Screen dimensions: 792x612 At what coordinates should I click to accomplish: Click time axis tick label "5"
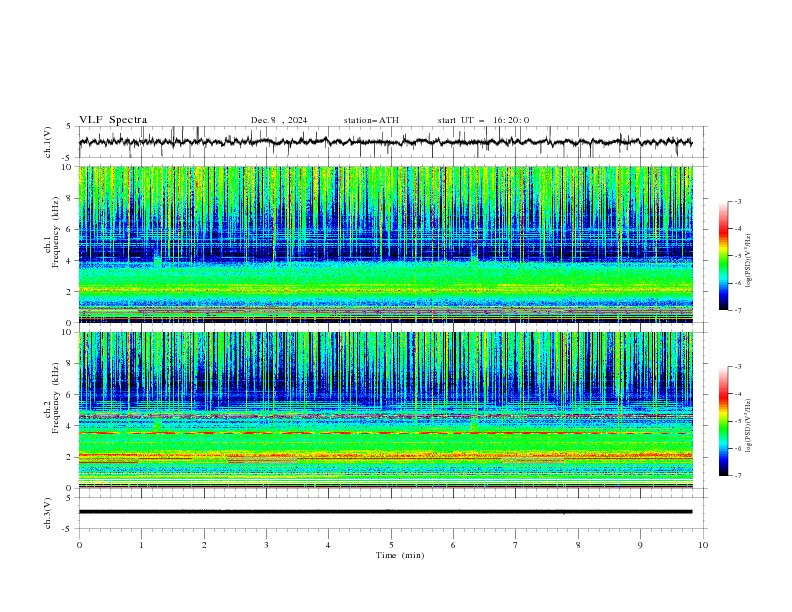tap(391, 545)
